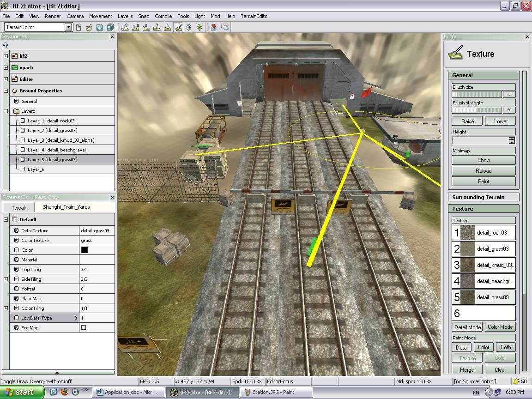Open the media player quick launch icon
The image size is (532, 399).
75,392
